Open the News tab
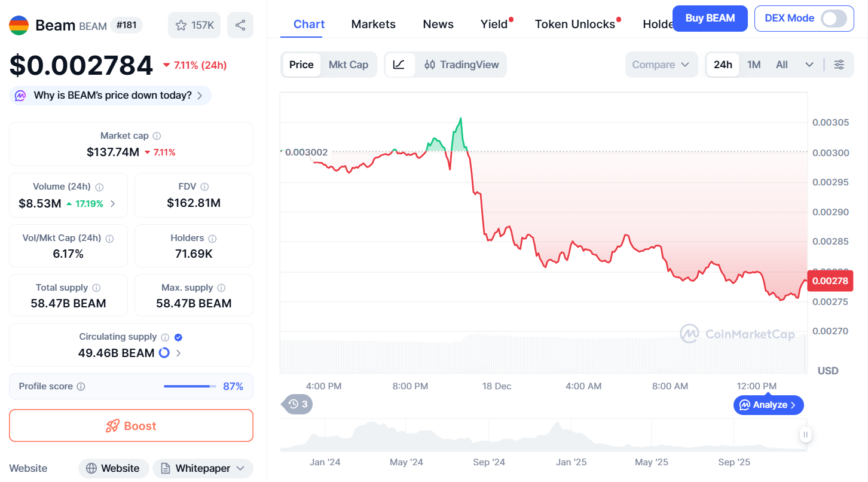Screen dimensions: 868x482 click(438, 24)
